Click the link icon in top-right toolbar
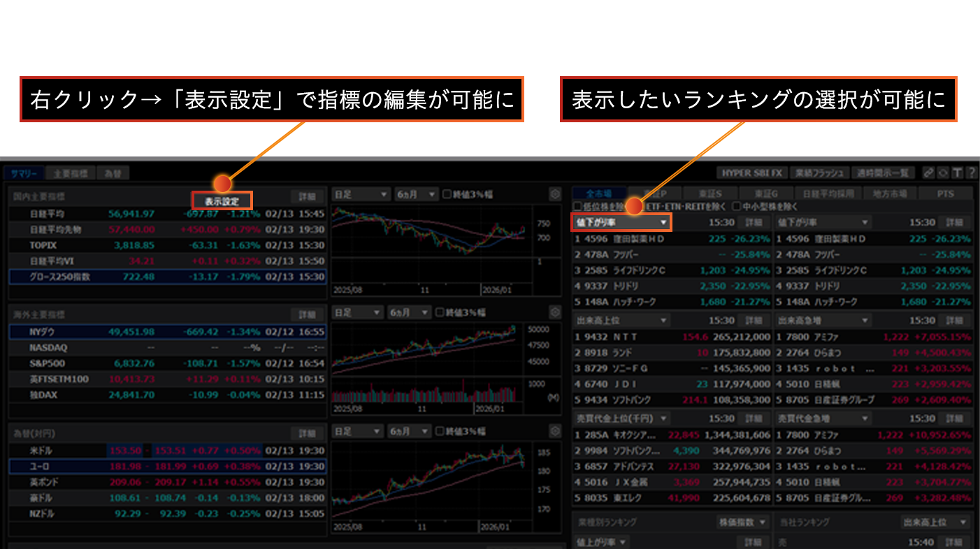980x549 pixels. [x=928, y=173]
